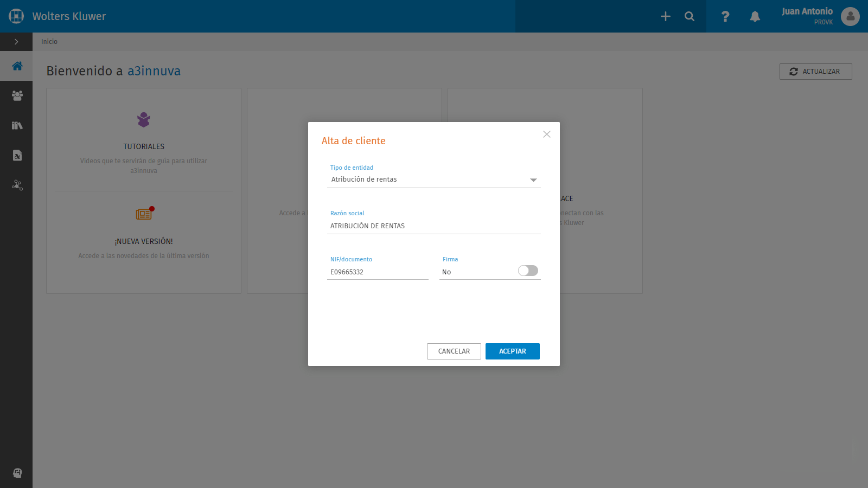Click the NIF/documento input field
The image size is (868, 488).
pos(378,272)
